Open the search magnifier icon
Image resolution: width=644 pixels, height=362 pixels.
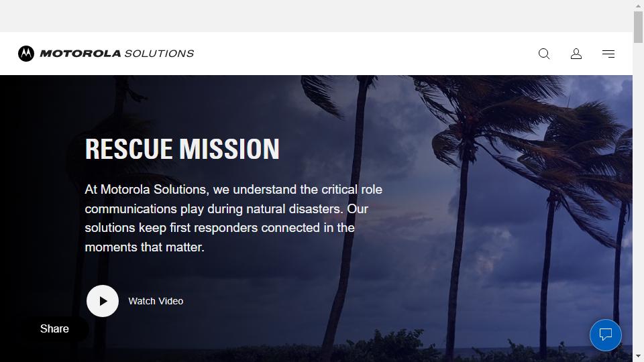click(x=544, y=54)
